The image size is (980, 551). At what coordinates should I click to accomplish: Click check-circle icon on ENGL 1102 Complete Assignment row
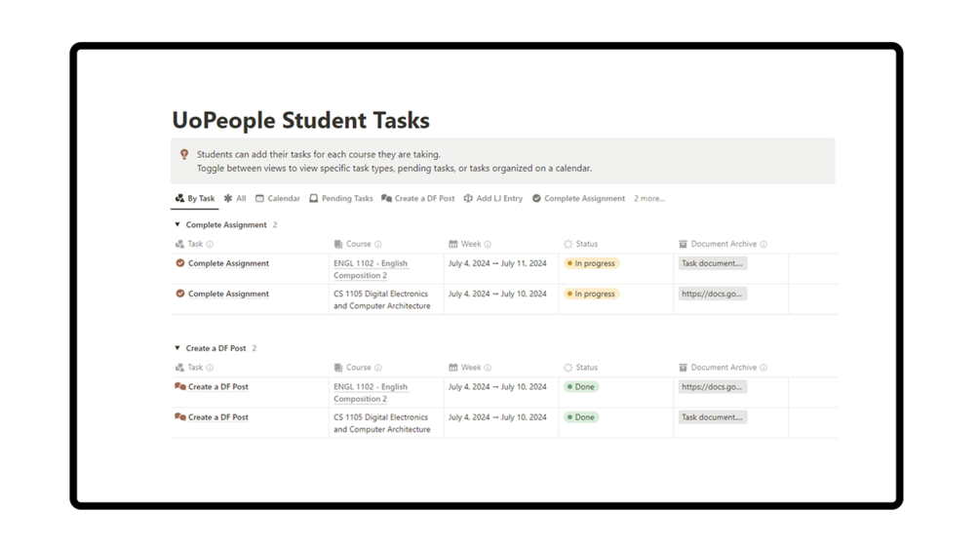(180, 263)
